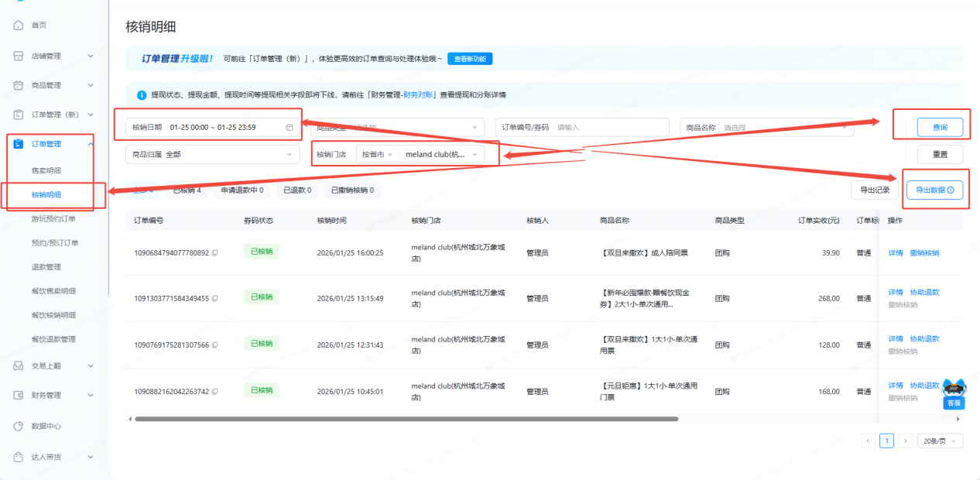Filter by 已退款 0 status
Viewport: 980px width, 480px height.
[x=297, y=190]
